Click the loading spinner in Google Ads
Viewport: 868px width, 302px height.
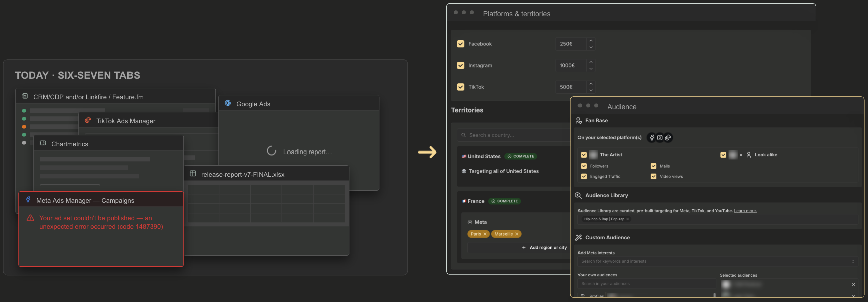272,150
